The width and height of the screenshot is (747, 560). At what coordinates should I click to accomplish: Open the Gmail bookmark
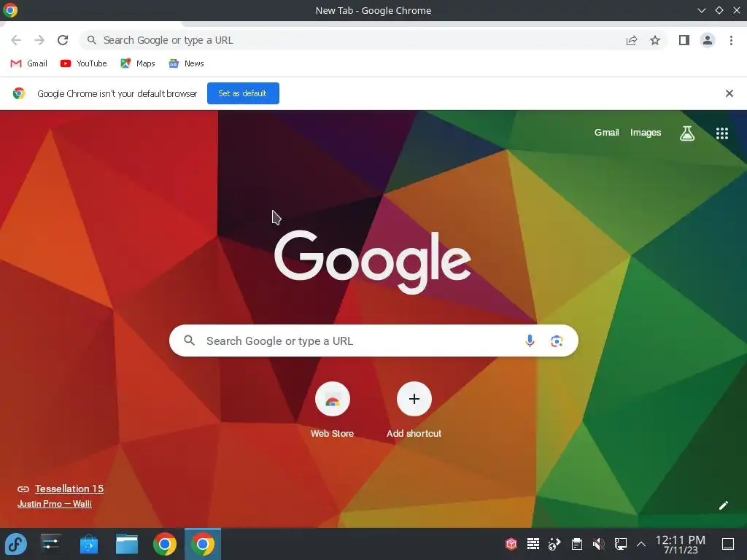click(28, 63)
